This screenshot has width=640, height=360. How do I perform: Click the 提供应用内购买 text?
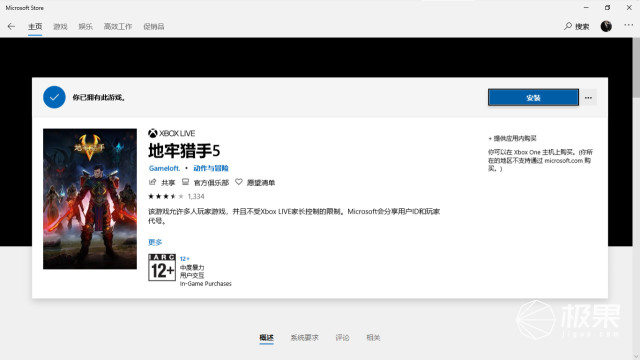[515, 138]
